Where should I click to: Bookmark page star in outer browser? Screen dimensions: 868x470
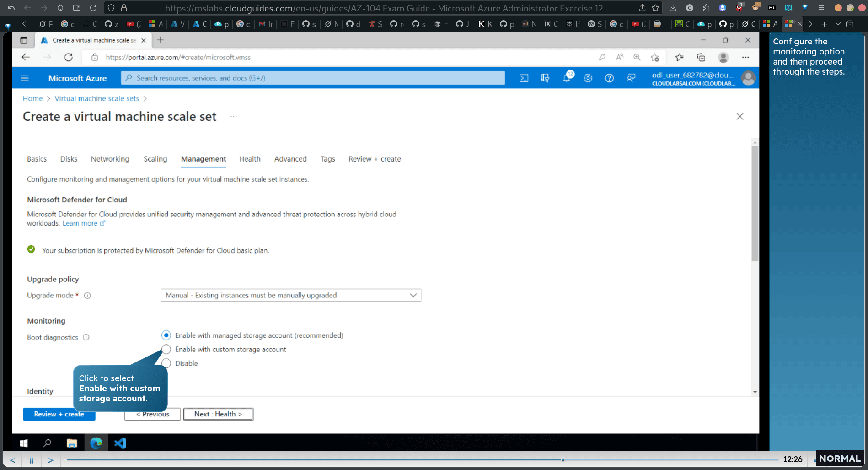point(655,8)
